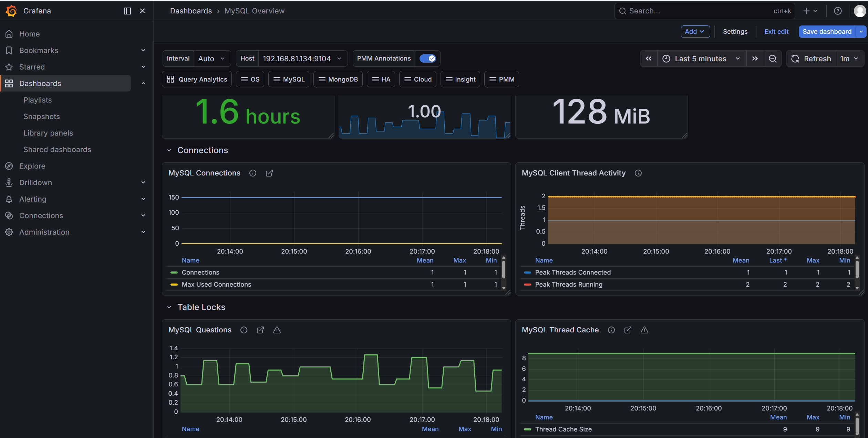Open the OS dashboards menu
Viewport: 868px width, 438px height.
(250, 79)
